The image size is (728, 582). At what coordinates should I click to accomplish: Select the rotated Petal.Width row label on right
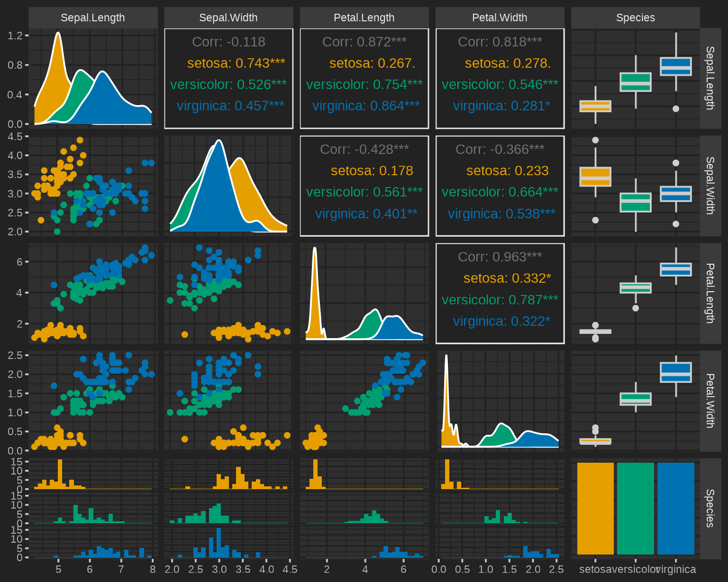(x=710, y=401)
